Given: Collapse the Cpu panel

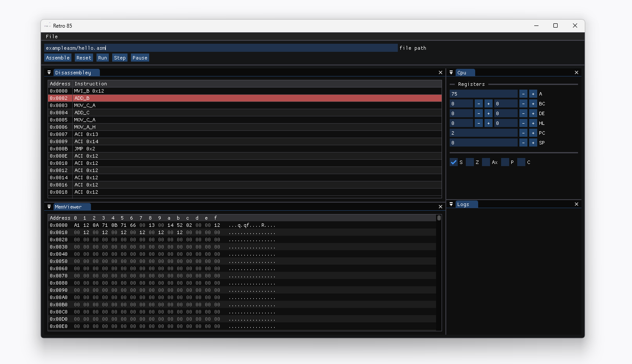Looking at the screenshot, I should coord(451,73).
